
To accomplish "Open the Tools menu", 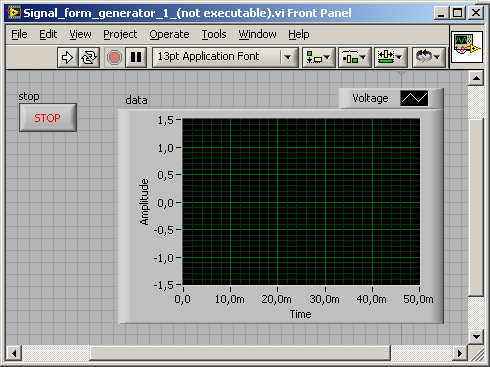I will pos(214,34).
